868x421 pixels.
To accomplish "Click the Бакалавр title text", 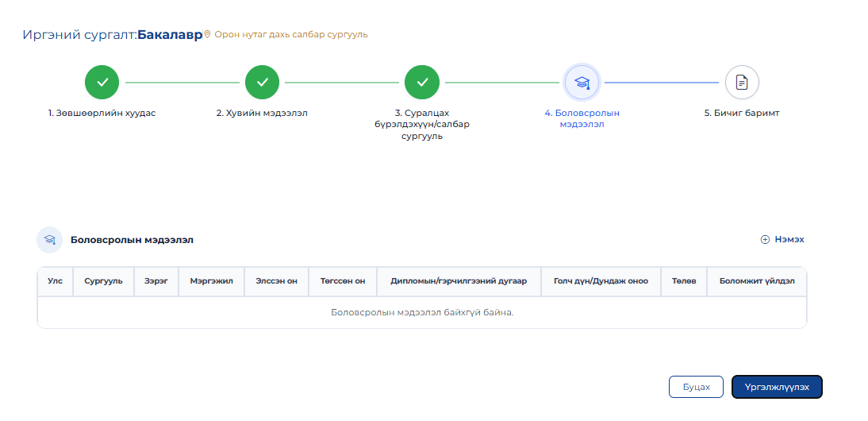I will 170,34.
